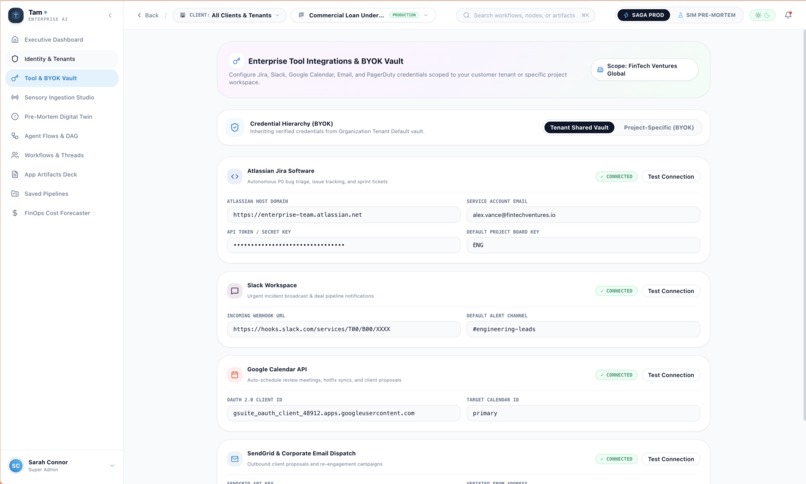Image resolution: width=806 pixels, height=484 pixels.
Task: Click the SendGrid email envelope icon
Action: click(235, 459)
